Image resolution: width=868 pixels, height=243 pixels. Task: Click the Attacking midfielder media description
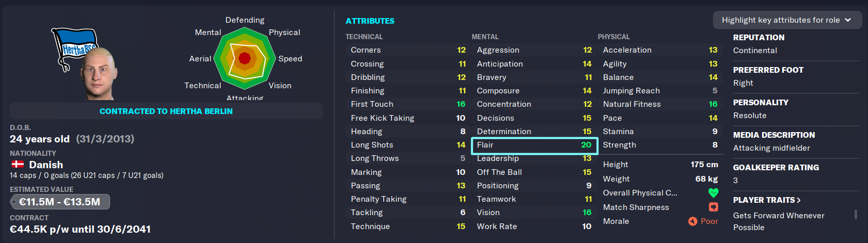coord(771,148)
